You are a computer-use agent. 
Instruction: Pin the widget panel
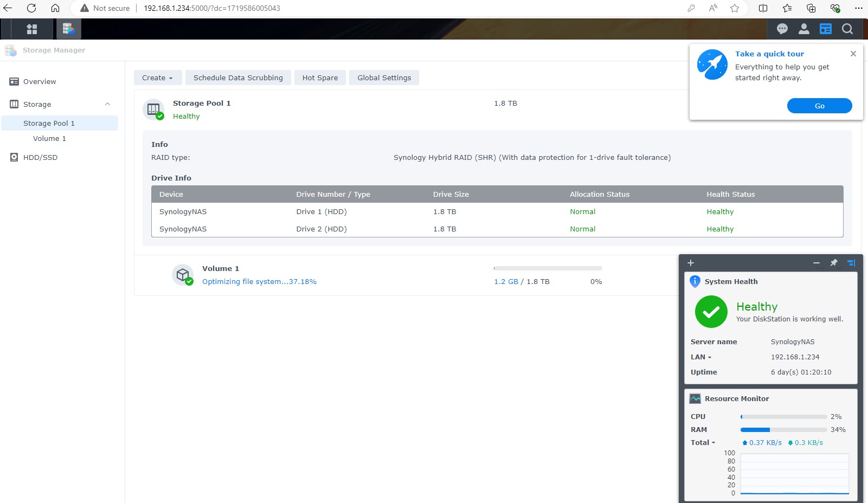pyautogui.click(x=833, y=263)
